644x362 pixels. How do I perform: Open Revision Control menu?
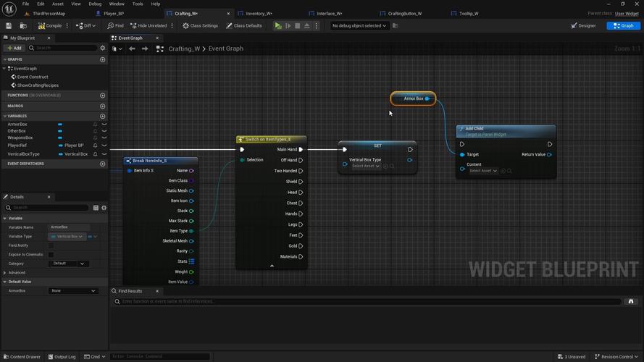[x=616, y=357]
